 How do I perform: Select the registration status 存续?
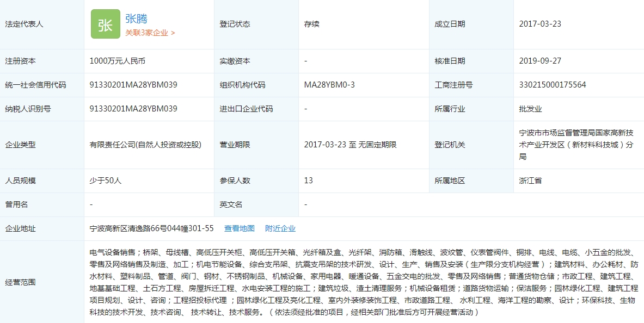coord(312,24)
